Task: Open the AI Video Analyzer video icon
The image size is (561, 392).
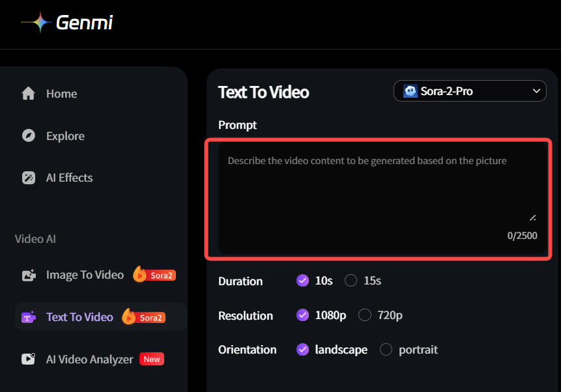Action: tap(29, 359)
